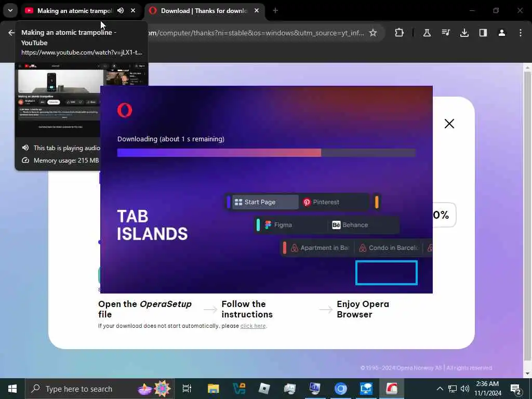Click the 'Enjoy Opera Browser' step text
Viewport: 532px width, 399px height.
[x=363, y=309]
